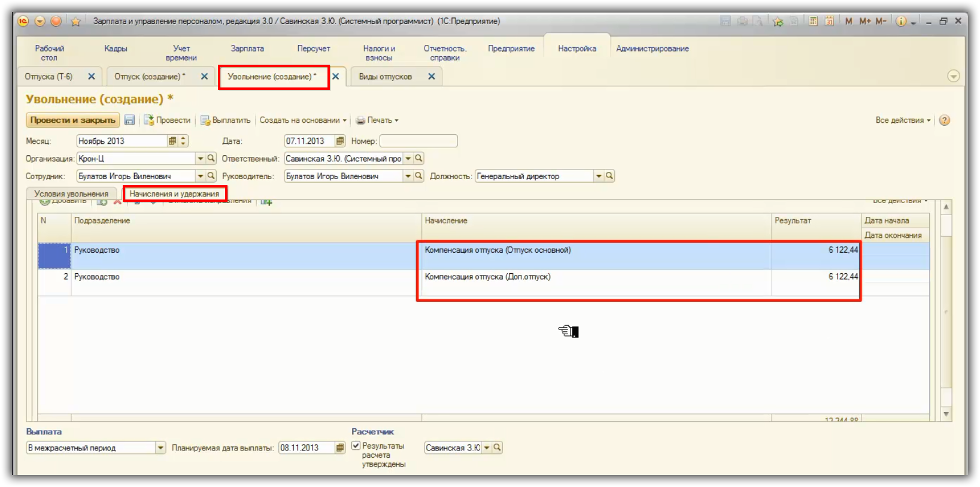This screenshot has width=980, height=487.
Task: Search employee using magnifier in Сотрудник field
Action: coord(211,176)
